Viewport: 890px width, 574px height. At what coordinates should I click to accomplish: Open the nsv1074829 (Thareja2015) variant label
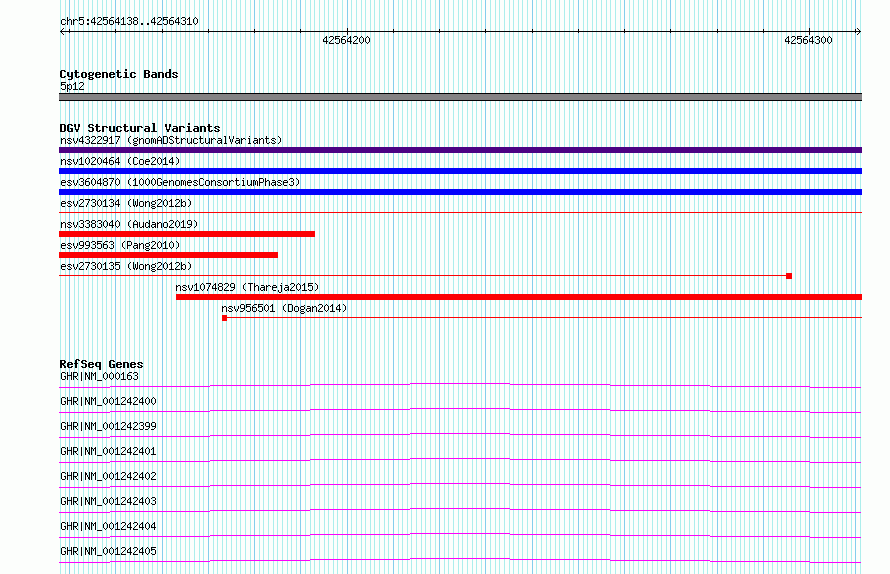pyautogui.click(x=247, y=287)
